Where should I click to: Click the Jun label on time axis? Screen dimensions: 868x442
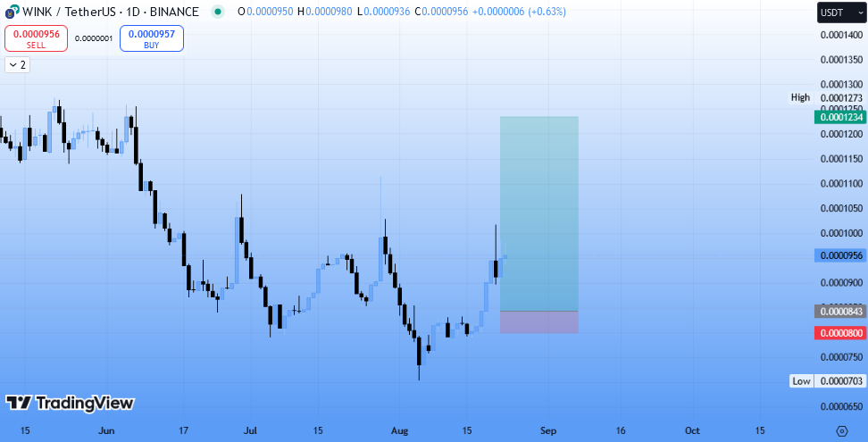pos(107,430)
